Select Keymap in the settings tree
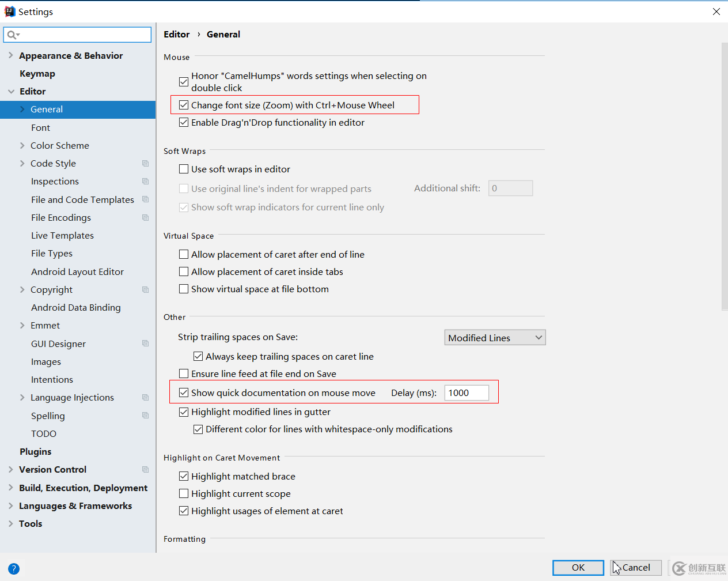Image resolution: width=728 pixels, height=581 pixels. pyautogui.click(x=37, y=74)
